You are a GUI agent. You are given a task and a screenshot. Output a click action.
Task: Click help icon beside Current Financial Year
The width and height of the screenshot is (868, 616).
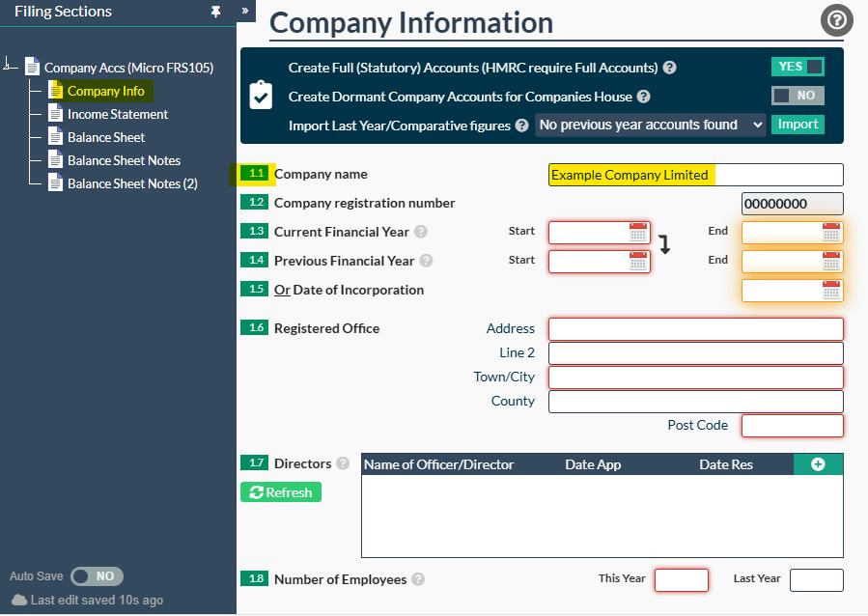pyautogui.click(x=421, y=232)
